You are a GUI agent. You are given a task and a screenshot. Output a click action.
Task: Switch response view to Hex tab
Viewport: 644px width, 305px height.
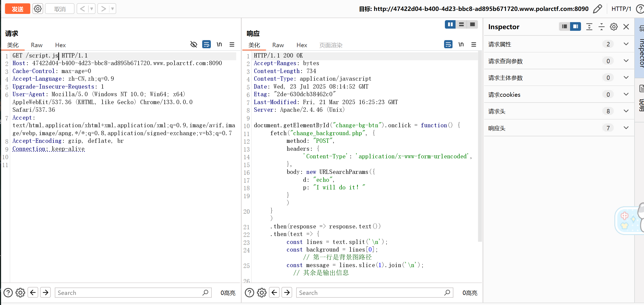(x=302, y=45)
